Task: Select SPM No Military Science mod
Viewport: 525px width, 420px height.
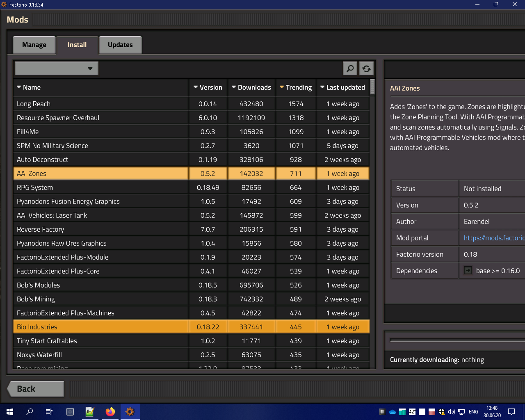Action: point(192,146)
